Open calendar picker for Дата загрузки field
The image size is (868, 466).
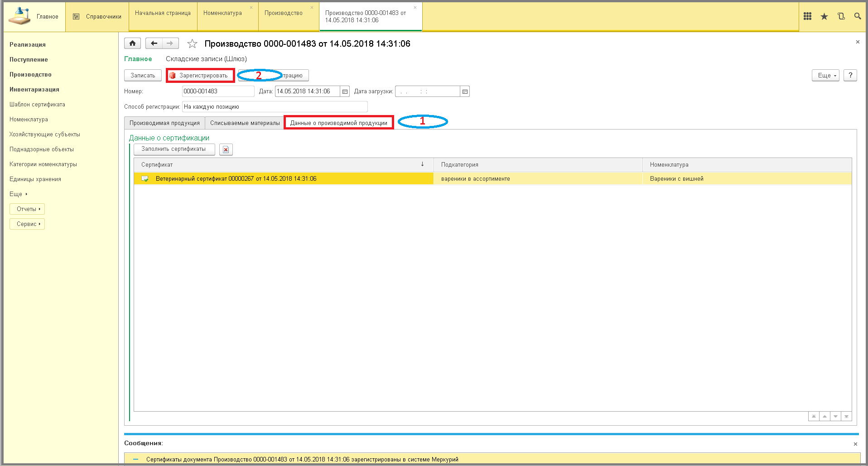coord(465,91)
